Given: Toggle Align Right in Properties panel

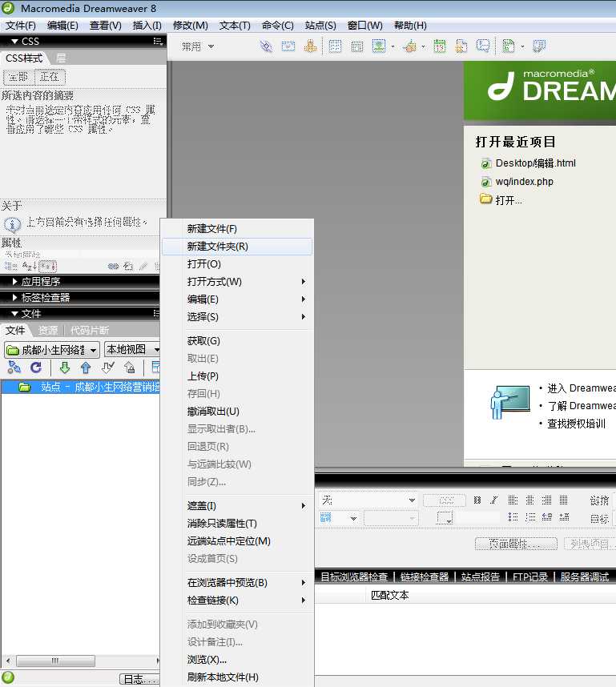Looking at the screenshot, I should pos(547,500).
